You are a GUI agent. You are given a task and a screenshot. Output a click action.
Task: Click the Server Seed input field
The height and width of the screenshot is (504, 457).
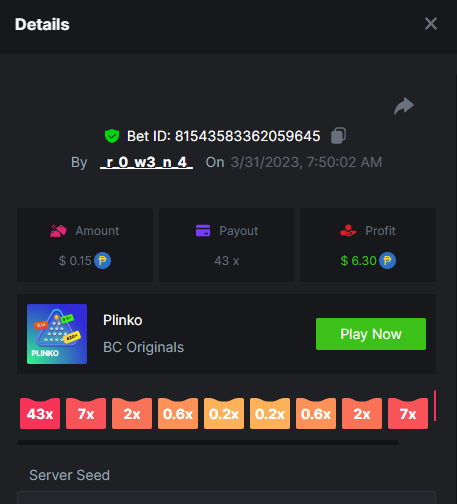(x=226, y=498)
